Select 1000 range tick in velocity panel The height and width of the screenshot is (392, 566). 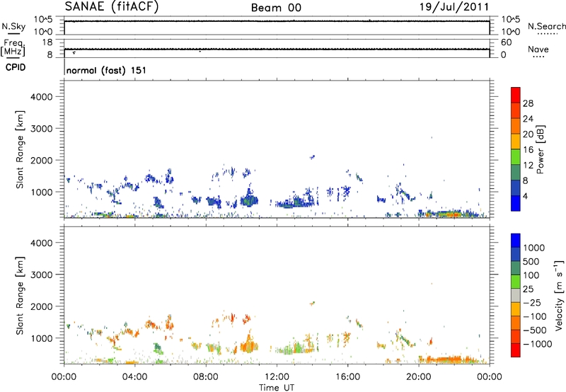click(x=41, y=338)
